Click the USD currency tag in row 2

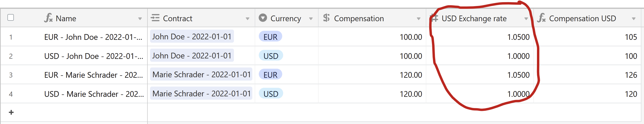pyautogui.click(x=271, y=56)
